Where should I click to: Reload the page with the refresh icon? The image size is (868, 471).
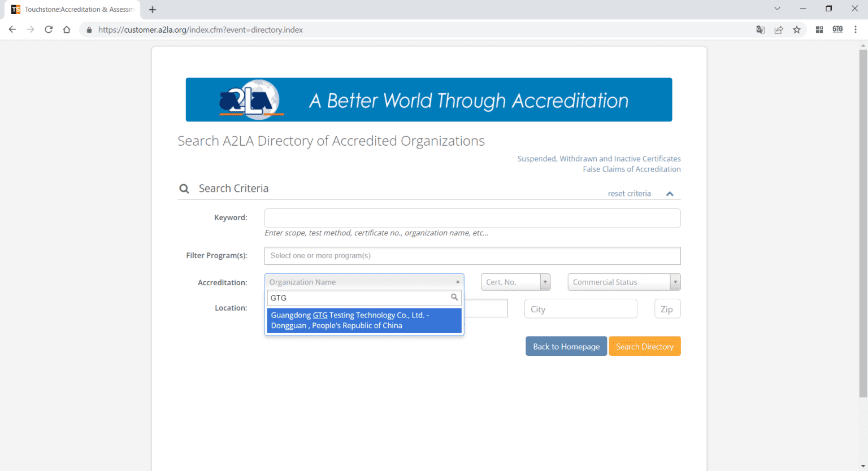tap(48, 29)
